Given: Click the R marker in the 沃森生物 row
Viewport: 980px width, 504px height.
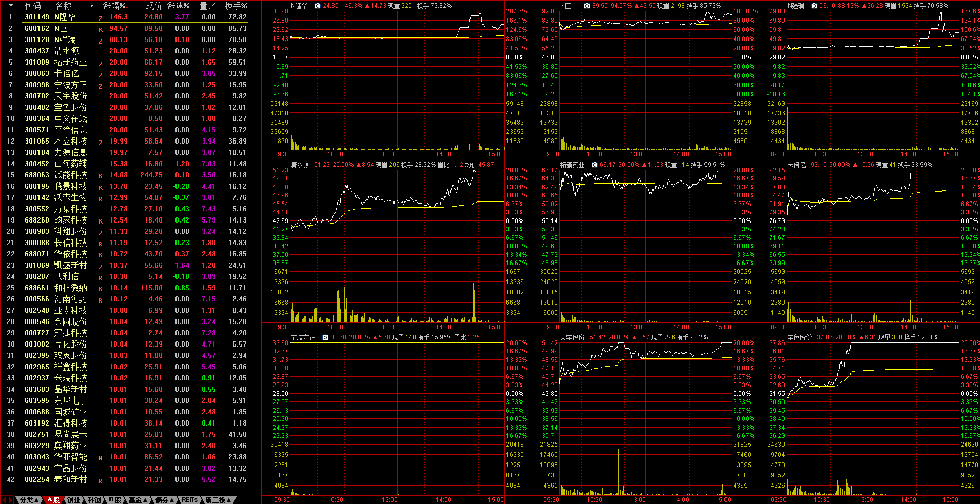Looking at the screenshot, I should click(101, 199).
